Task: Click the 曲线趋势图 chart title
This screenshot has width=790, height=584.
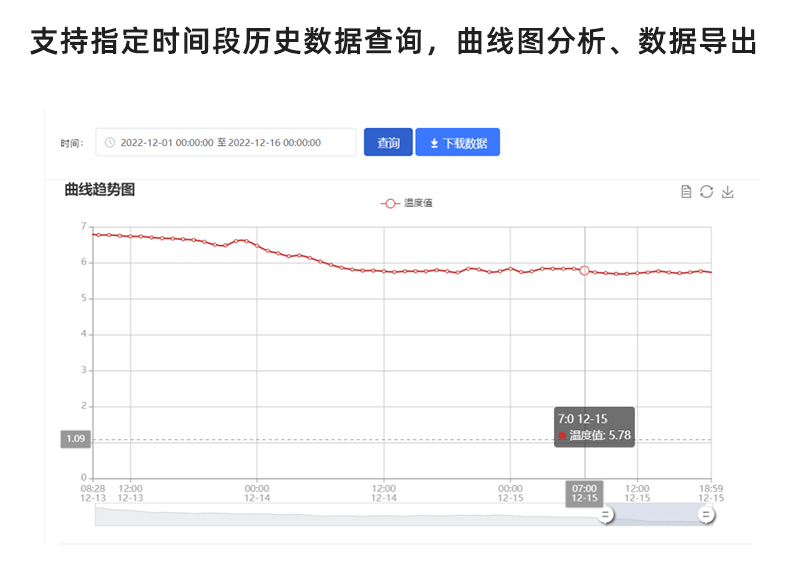Action: click(100, 189)
